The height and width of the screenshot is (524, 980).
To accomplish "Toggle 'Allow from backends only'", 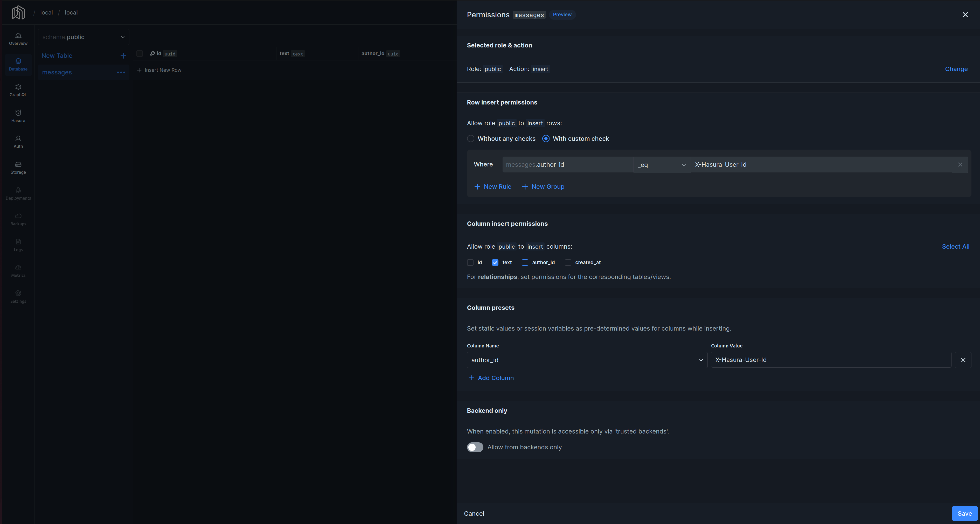I will pyautogui.click(x=475, y=447).
